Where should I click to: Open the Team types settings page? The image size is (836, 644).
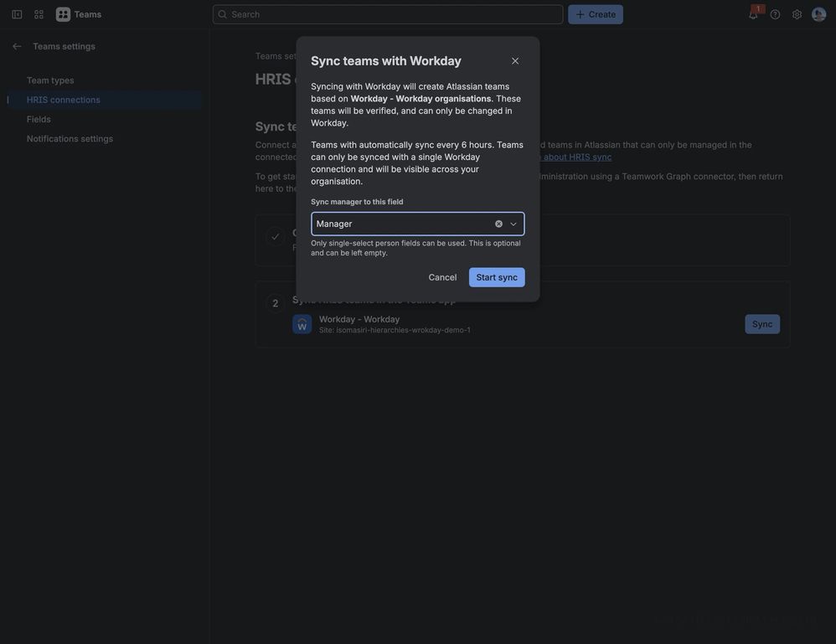(x=50, y=80)
